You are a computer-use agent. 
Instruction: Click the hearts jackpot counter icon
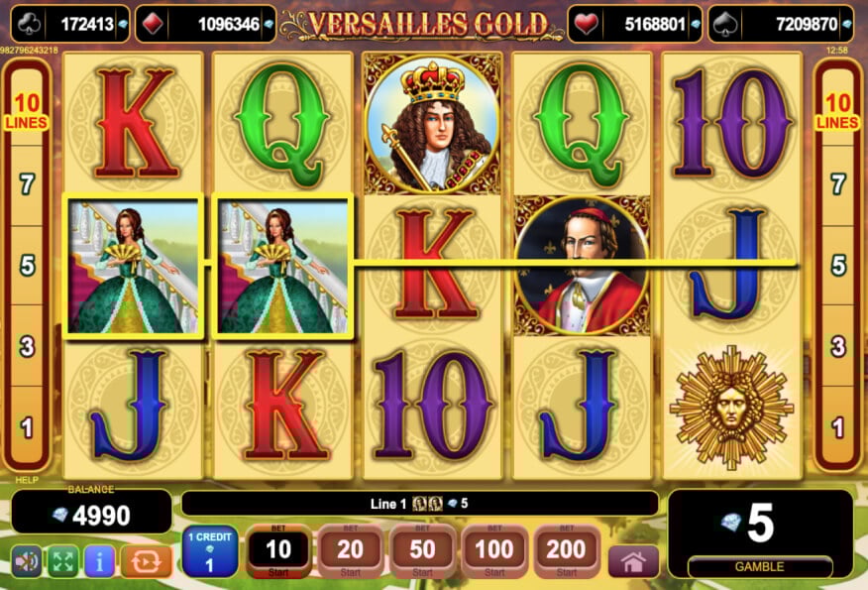(586, 24)
